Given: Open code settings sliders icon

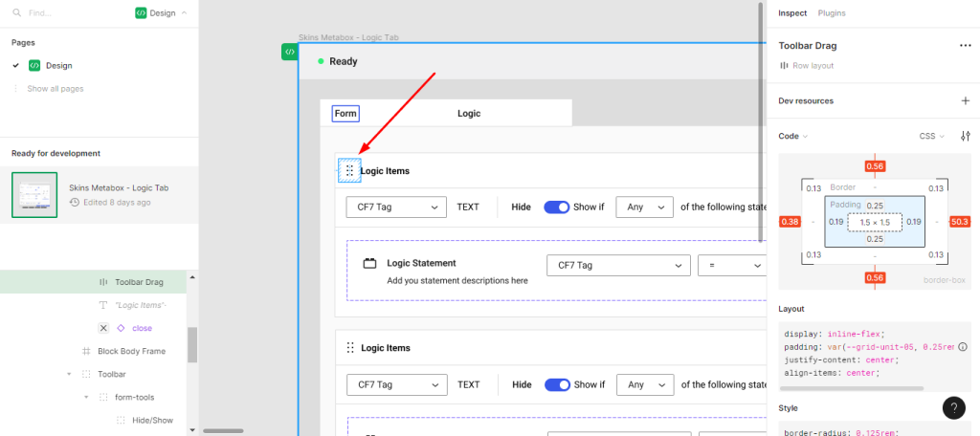Looking at the screenshot, I should (965, 137).
